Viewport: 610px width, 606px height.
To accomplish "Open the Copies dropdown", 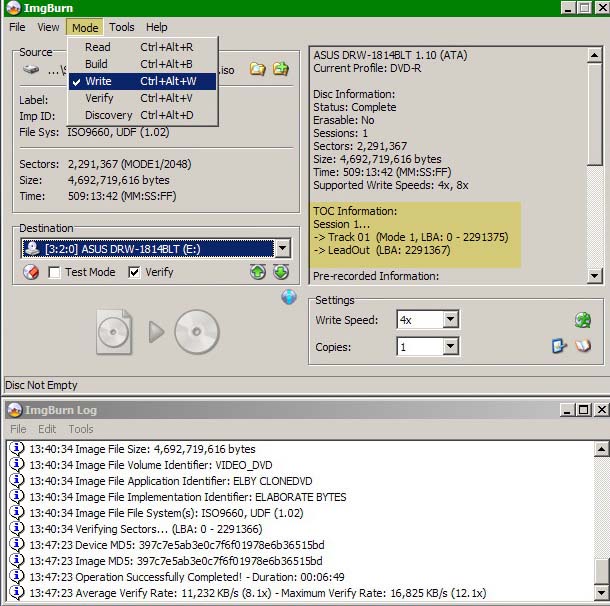I will (450, 346).
